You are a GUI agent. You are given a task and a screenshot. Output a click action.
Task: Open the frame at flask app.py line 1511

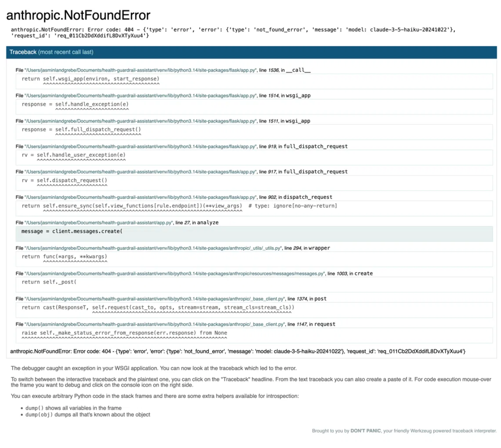tap(163, 121)
